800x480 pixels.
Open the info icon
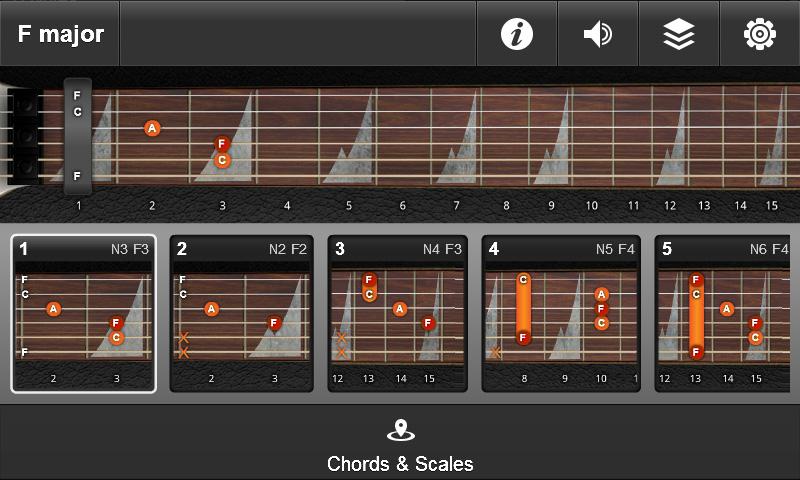tap(517, 34)
